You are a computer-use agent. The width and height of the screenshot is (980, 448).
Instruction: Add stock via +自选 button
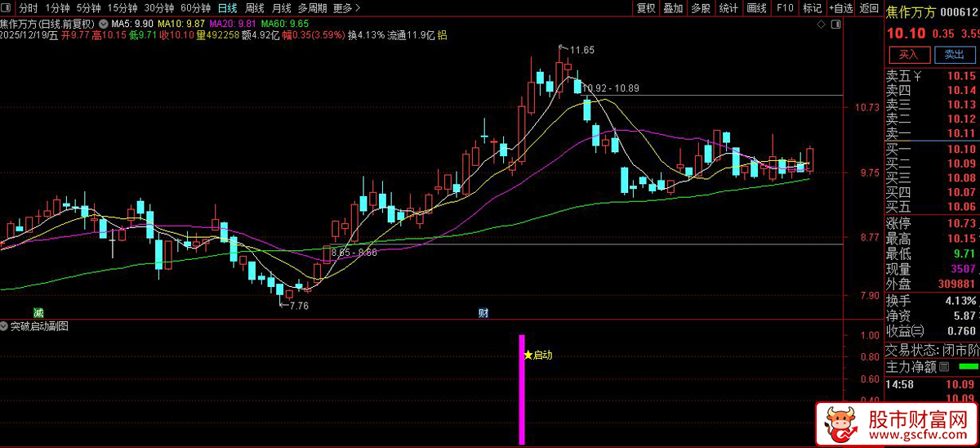tap(840, 8)
